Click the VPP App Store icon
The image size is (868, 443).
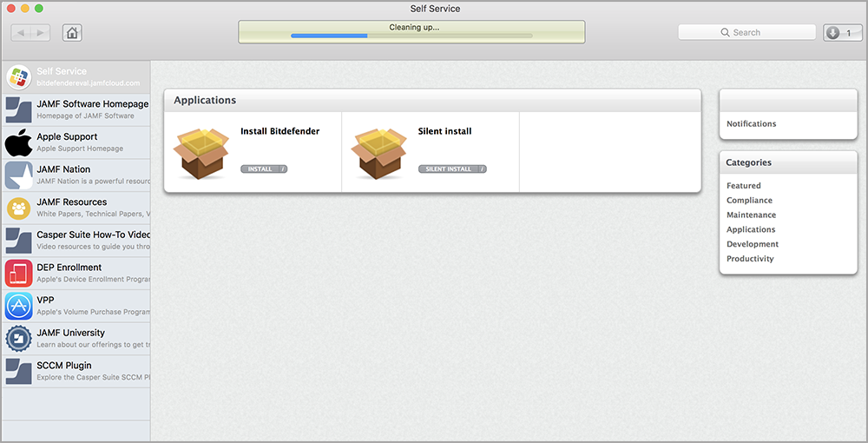click(x=19, y=306)
